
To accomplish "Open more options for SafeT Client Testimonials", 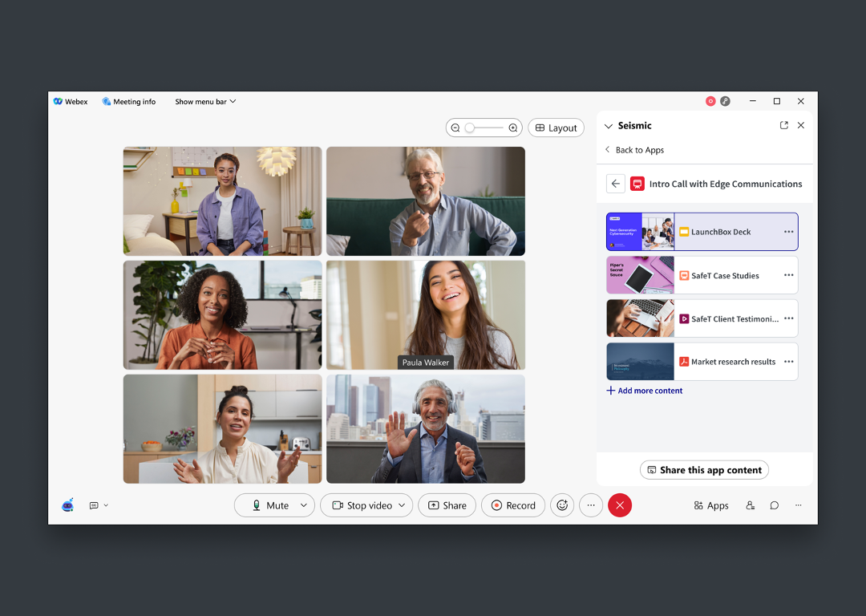I will (x=789, y=318).
